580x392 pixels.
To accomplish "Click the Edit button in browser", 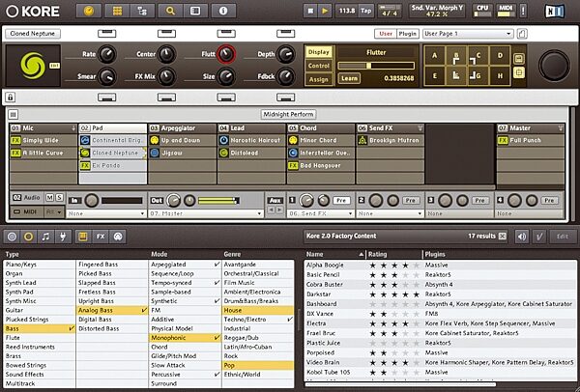I will click(563, 237).
